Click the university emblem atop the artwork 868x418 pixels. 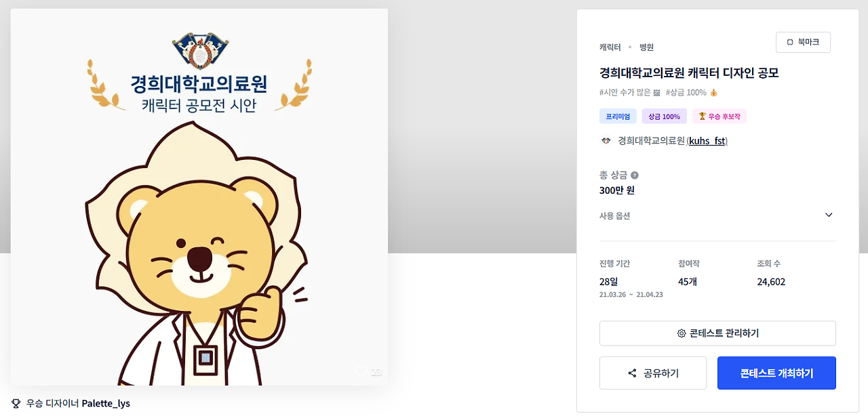[199, 49]
